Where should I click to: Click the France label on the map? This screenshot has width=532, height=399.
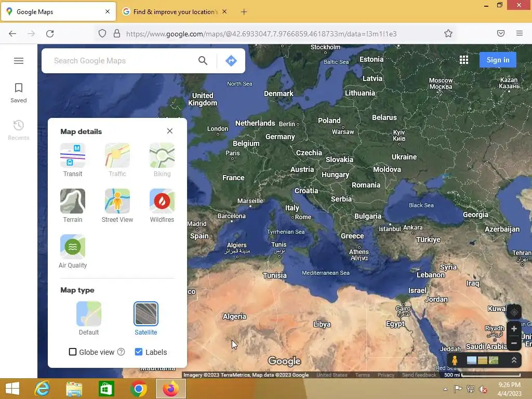tap(233, 178)
